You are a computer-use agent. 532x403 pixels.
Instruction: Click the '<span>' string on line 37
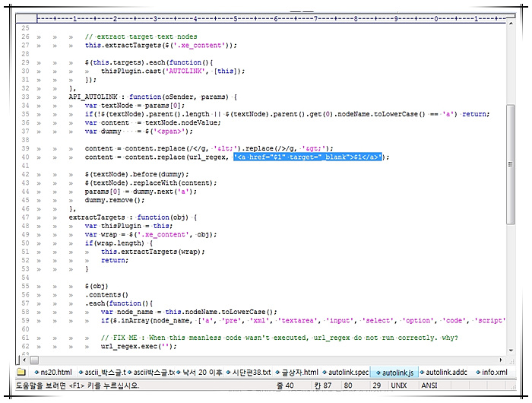[169, 132]
